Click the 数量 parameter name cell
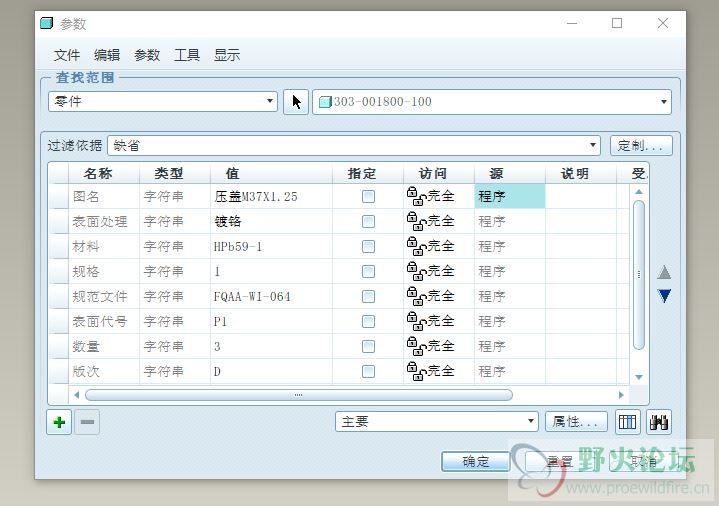719x506 pixels. [x=104, y=346]
